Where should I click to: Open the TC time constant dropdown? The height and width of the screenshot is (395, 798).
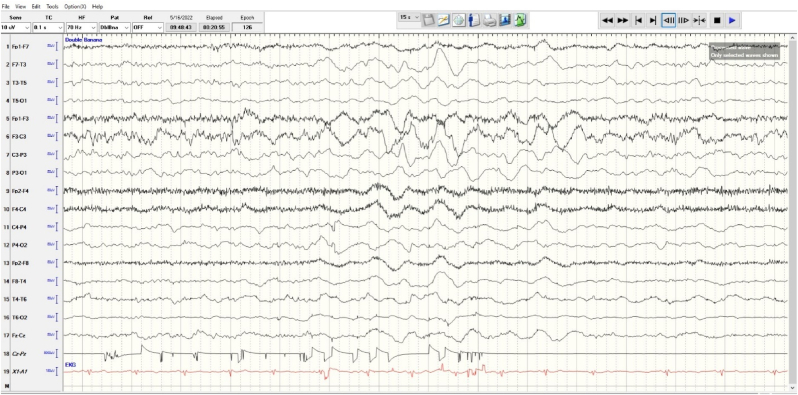48,27
